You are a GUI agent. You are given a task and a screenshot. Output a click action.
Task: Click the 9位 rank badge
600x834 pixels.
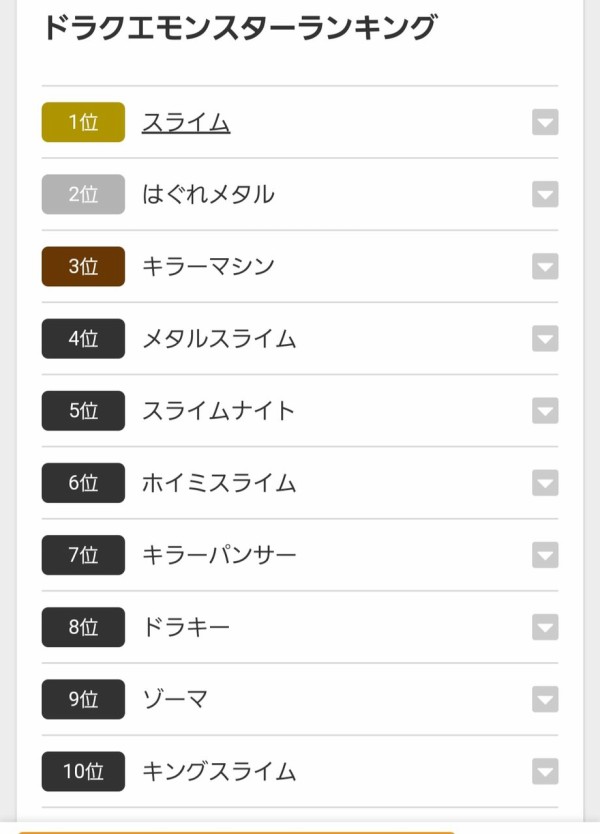pyautogui.click(x=82, y=700)
